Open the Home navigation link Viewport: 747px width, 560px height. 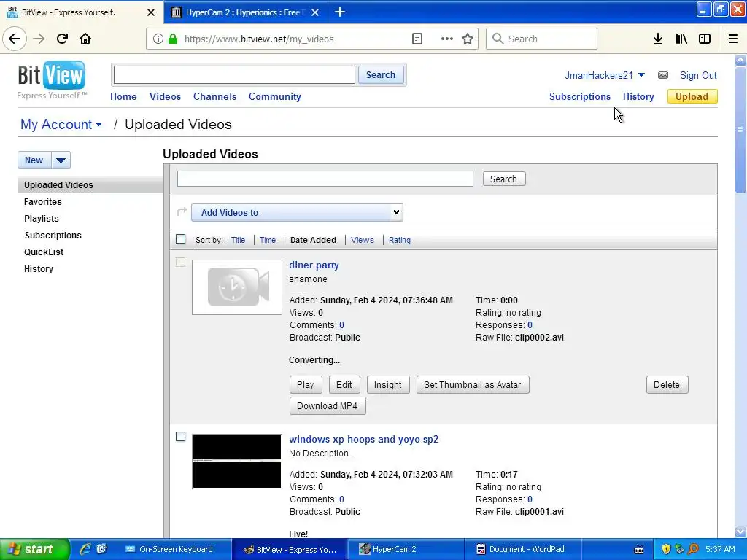[123, 97]
